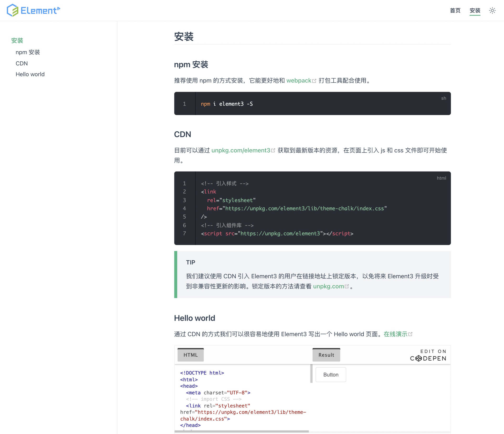504x434 pixels.
Task: Switch to Result tab in CodePen embed
Action: (326, 355)
